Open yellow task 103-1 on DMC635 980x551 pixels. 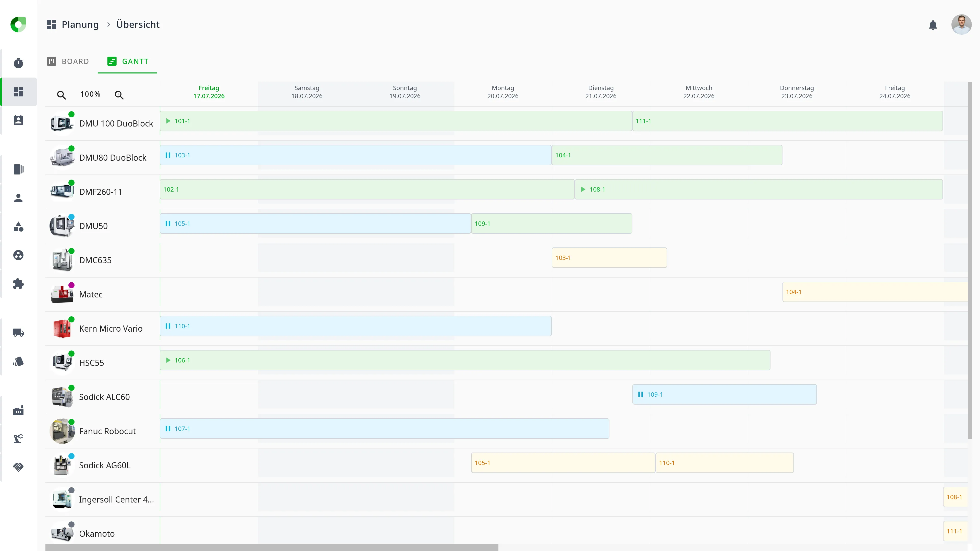pyautogui.click(x=609, y=258)
